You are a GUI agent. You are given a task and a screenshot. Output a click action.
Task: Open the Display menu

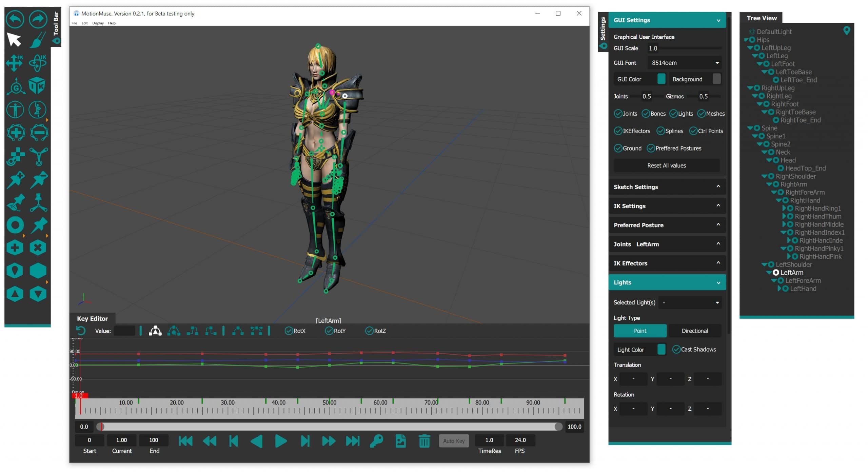pyautogui.click(x=98, y=23)
